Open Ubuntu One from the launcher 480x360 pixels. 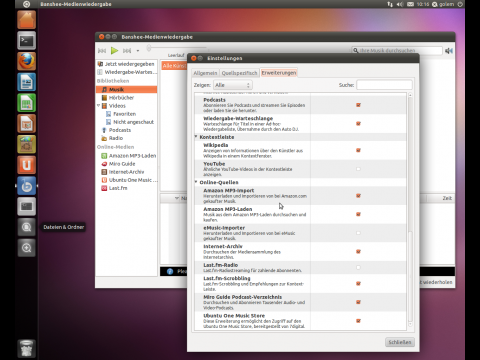point(27,165)
